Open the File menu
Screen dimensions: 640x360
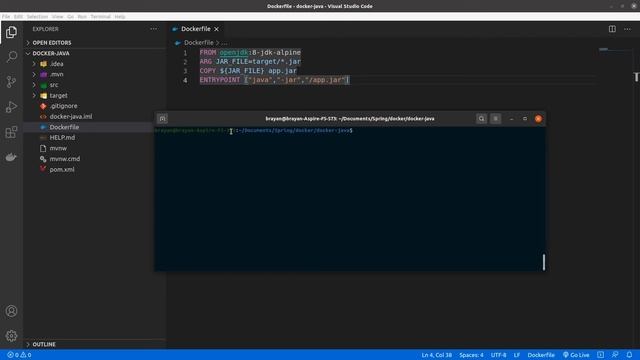[6, 17]
